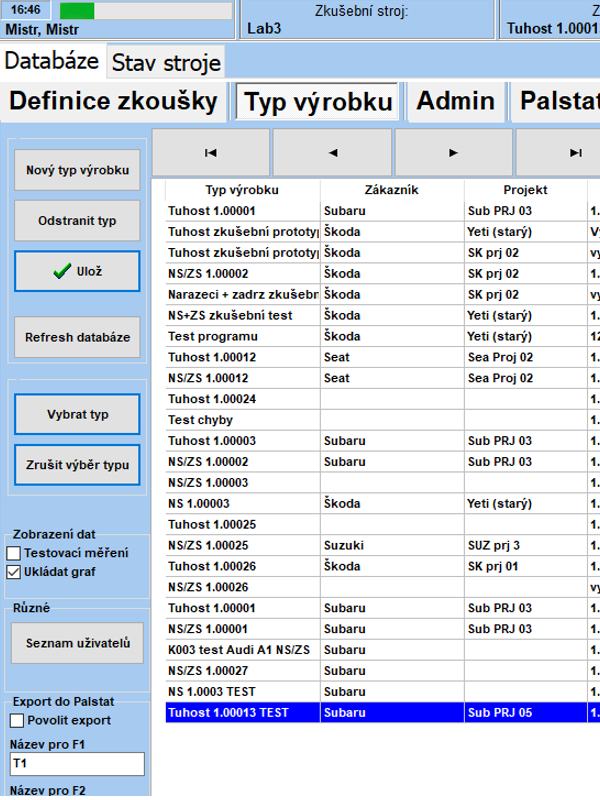
Task: Click Seat cell in Tuhost 1.00012 row
Action: point(392,357)
